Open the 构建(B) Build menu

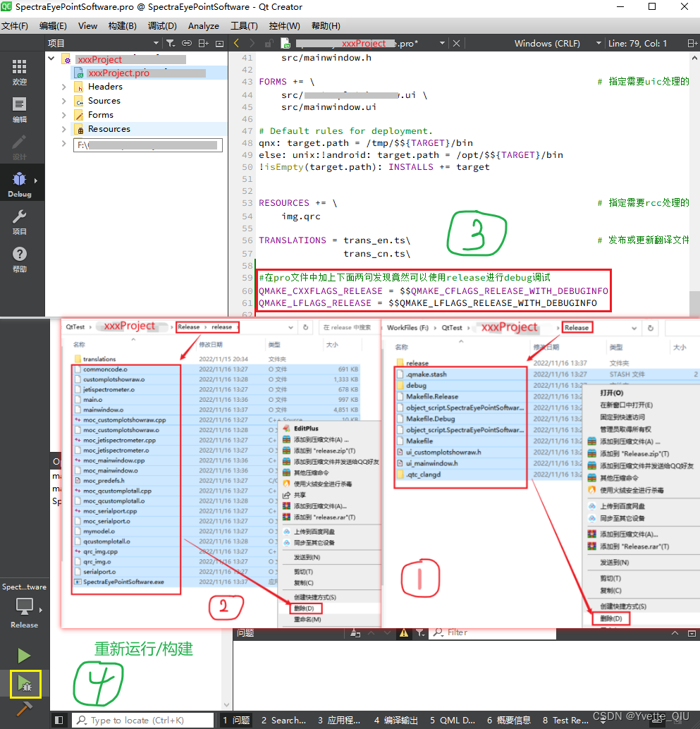click(122, 26)
